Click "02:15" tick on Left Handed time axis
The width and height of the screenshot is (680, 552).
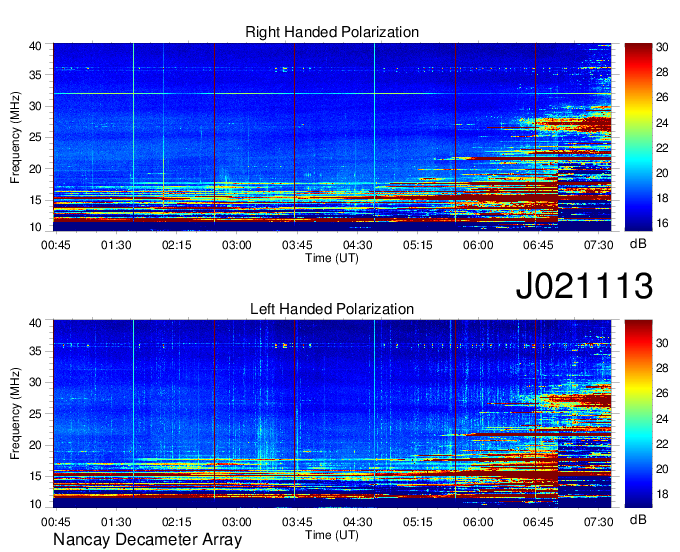click(177, 522)
